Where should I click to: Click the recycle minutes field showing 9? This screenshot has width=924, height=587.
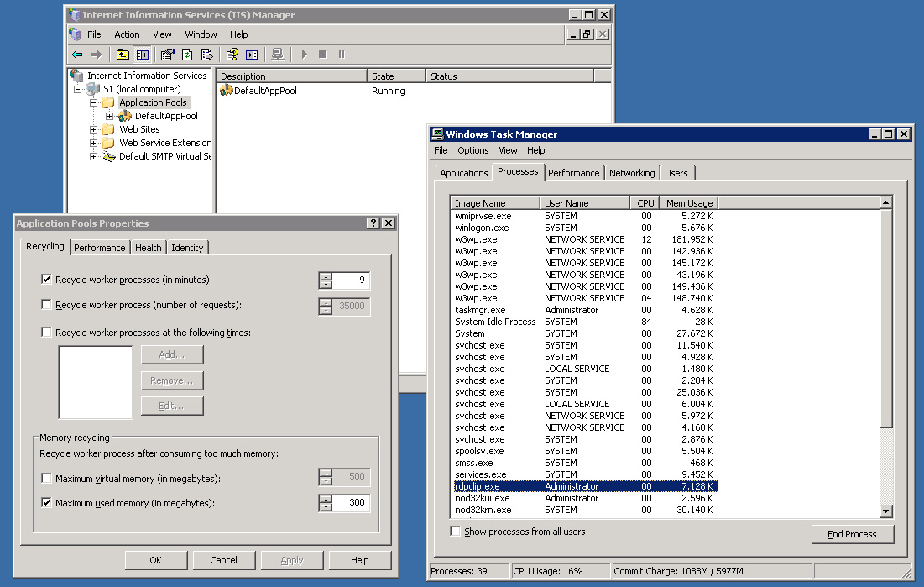pyautogui.click(x=351, y=280)
